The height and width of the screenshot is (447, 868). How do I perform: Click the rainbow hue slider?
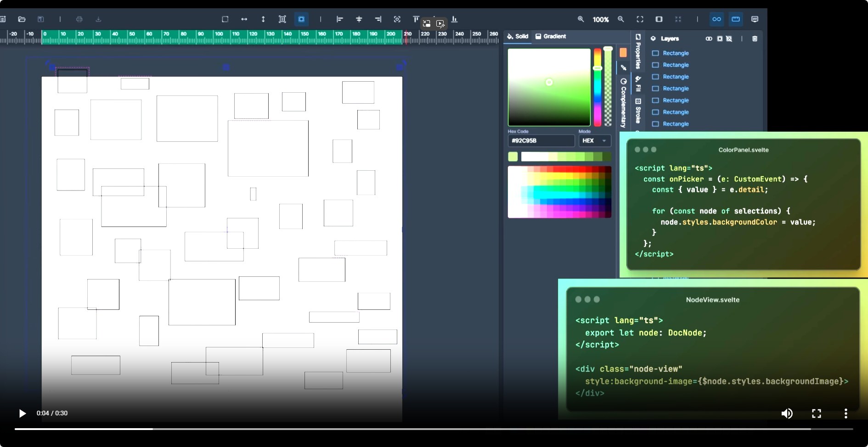[x=597, y=87]
